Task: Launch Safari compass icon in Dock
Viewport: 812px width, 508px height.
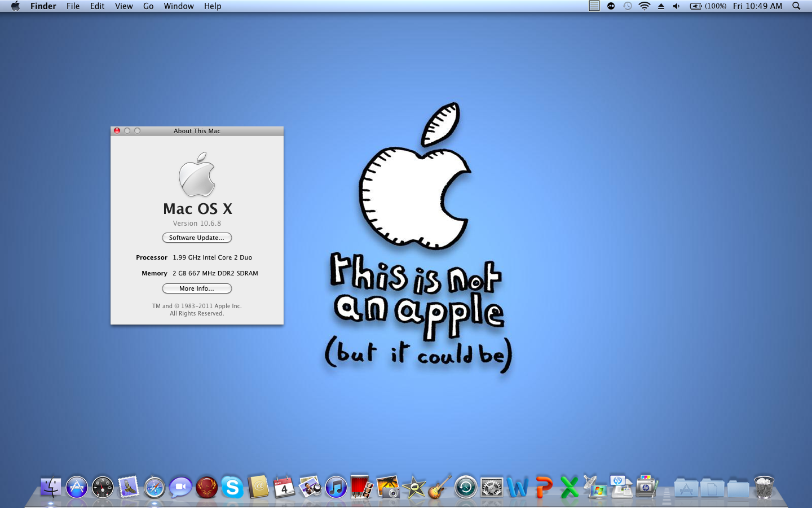Action: tap(155, 487)
